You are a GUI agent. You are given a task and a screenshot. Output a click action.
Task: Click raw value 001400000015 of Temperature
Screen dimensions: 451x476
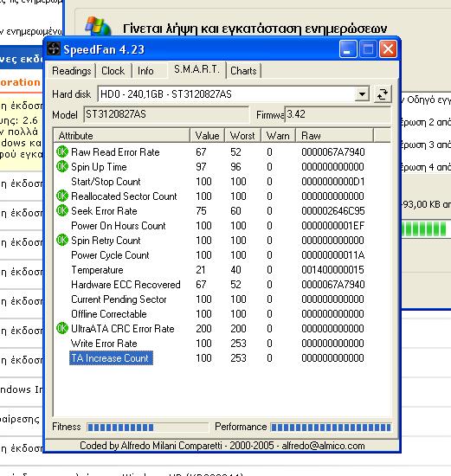click(333, 269)
